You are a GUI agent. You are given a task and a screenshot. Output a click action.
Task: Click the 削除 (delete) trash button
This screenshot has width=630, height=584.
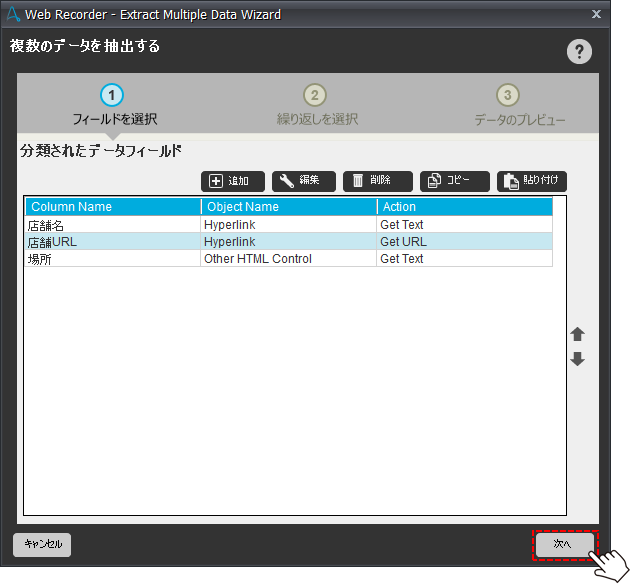(378, 181)
